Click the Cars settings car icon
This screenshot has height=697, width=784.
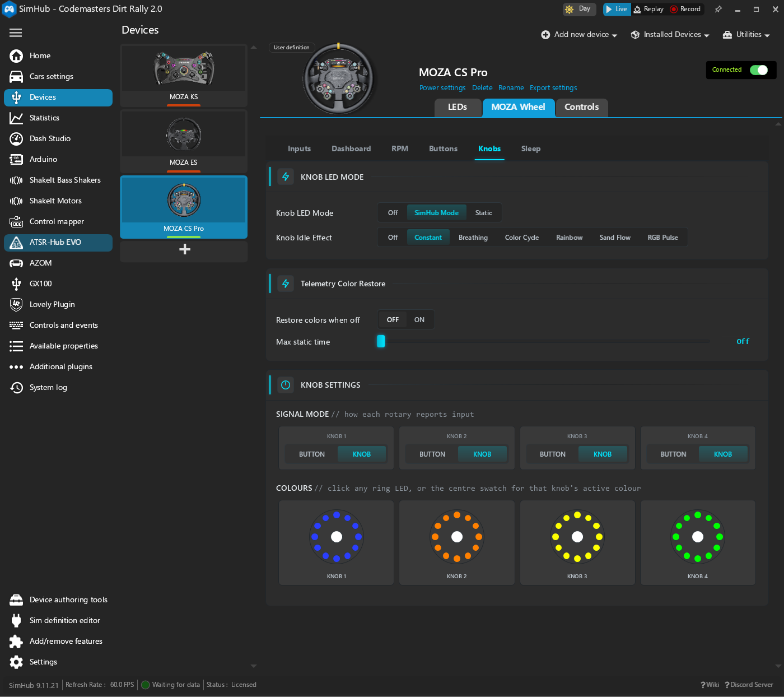[16, 76]
